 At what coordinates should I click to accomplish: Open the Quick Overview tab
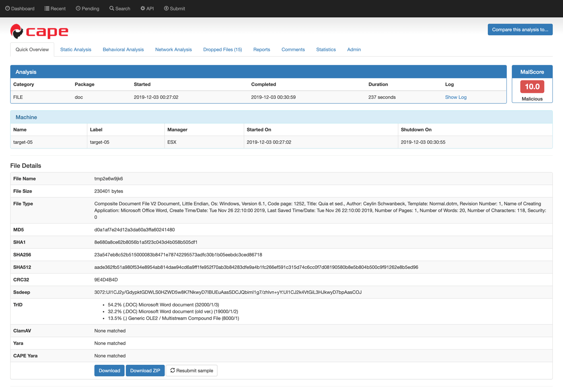coord(32,49)
